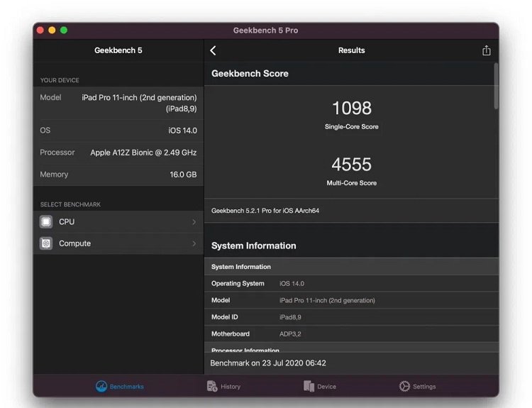The image size is (532, 408).
Task: Select the Compute benchmark icon
Action: (x=46, y=243)
